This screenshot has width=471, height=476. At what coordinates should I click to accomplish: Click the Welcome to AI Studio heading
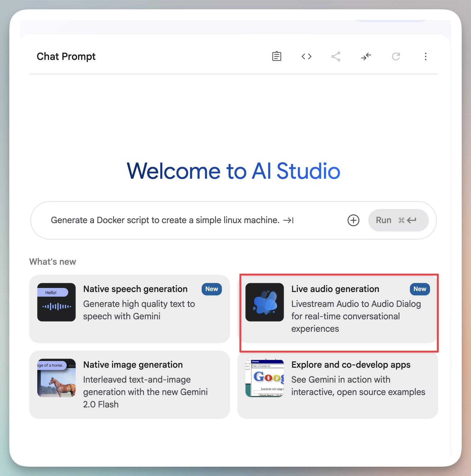coord(233,171)
